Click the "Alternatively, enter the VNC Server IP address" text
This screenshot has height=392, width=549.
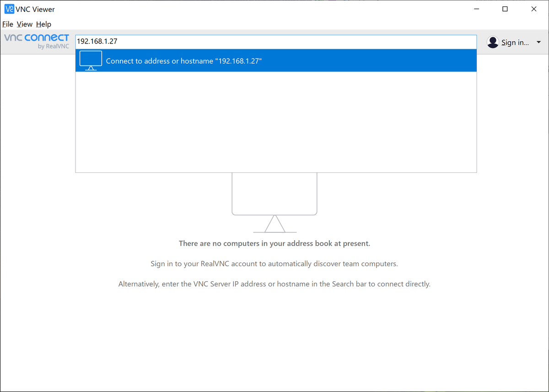(x=274, y=284)
